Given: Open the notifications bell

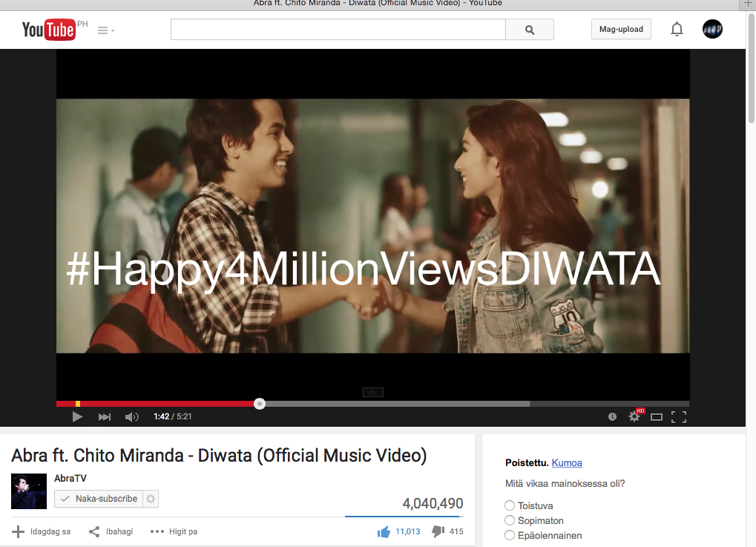Looking at the screenshot, I should click(677, 30).
